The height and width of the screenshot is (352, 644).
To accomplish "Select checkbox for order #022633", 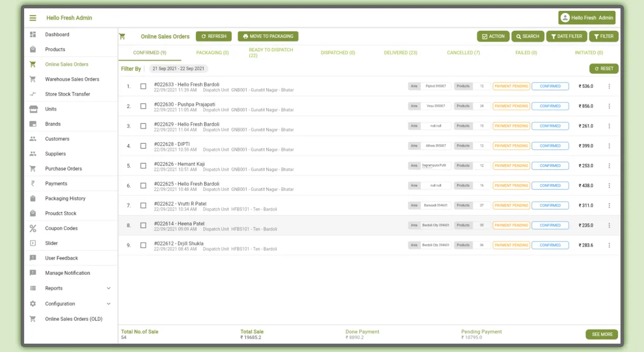I will coord(143,86).
